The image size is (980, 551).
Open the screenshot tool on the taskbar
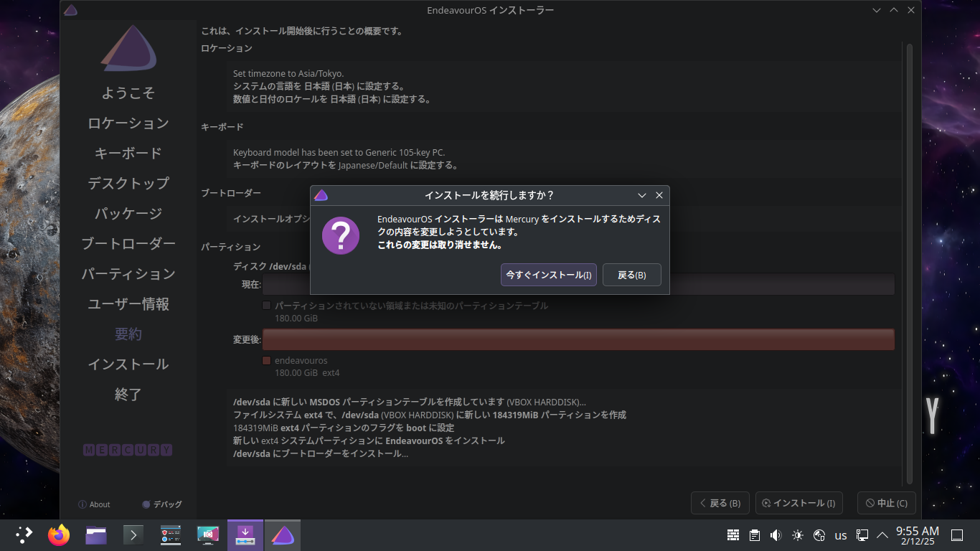coord(208,535)
